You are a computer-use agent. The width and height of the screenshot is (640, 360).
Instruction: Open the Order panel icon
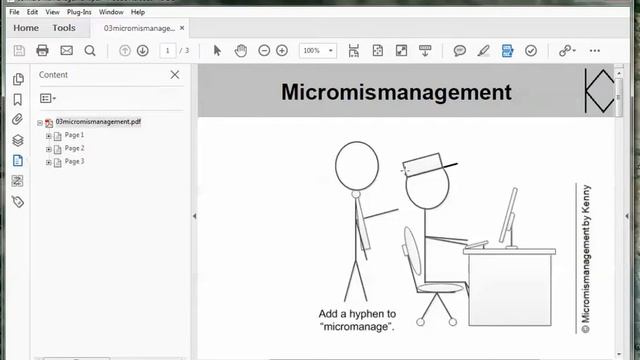coord(17,181)
